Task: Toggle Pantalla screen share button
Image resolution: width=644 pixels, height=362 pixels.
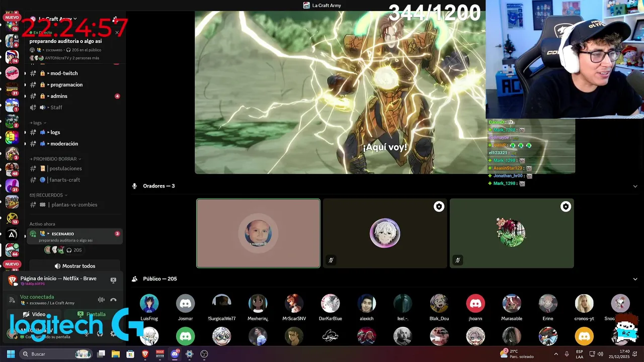Action: tap(92, 314)
